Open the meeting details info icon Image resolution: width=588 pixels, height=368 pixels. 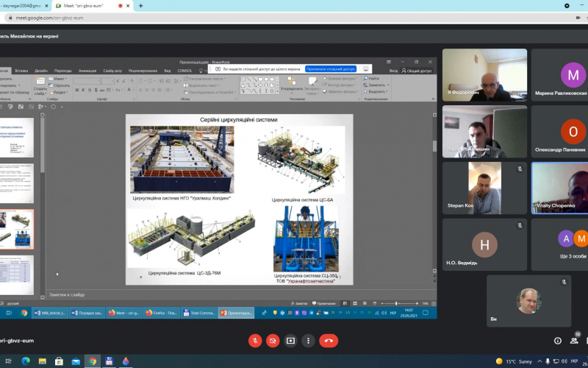pos(558,341)
